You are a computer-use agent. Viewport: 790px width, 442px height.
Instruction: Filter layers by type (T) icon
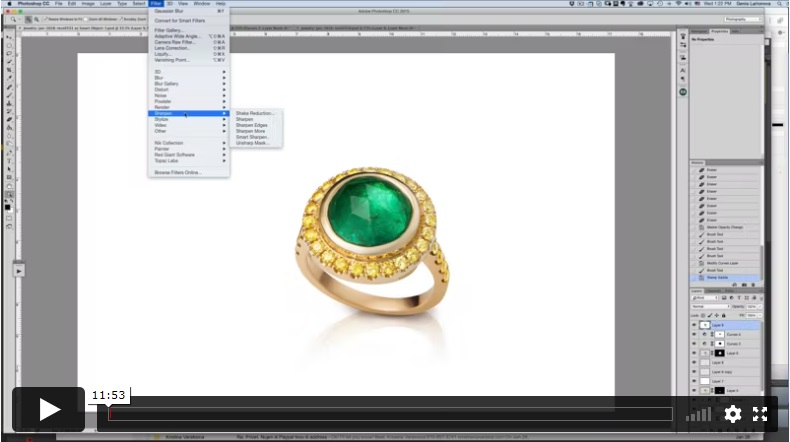coord(739,298)
